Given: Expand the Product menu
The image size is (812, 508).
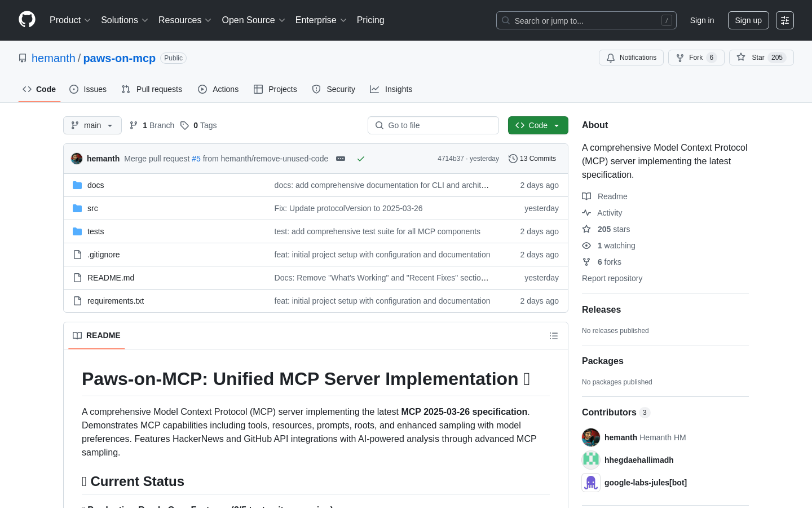Looking at the screenshot, I should point(70,20).
